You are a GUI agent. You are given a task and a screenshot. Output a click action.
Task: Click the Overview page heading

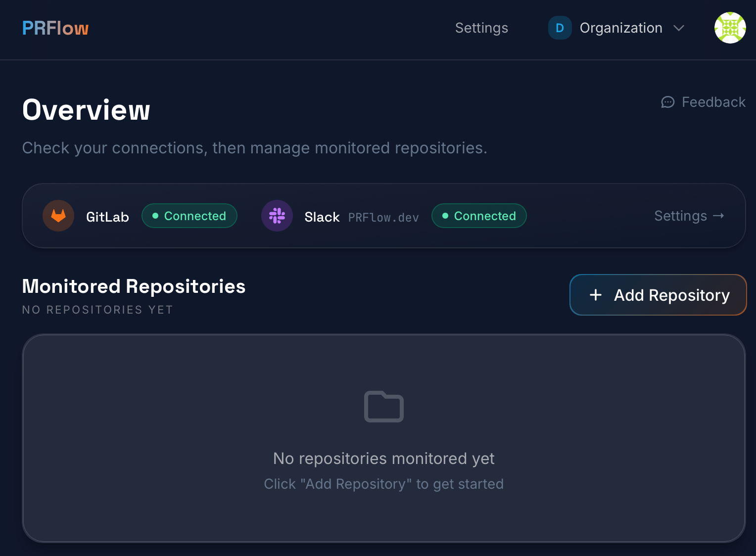point(86,109)
